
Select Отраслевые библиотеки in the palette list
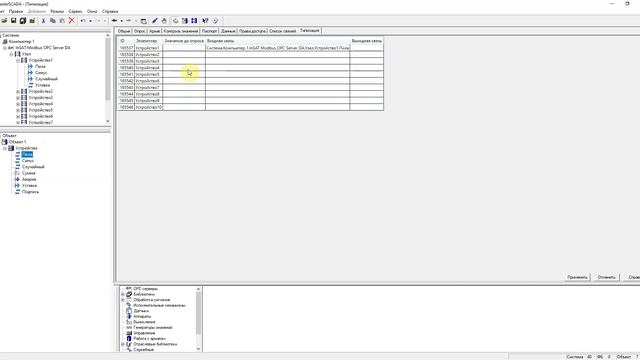pos(155,344)
